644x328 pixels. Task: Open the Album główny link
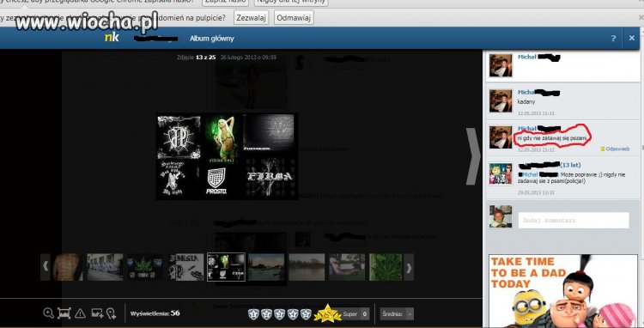[x=212, y=39]
